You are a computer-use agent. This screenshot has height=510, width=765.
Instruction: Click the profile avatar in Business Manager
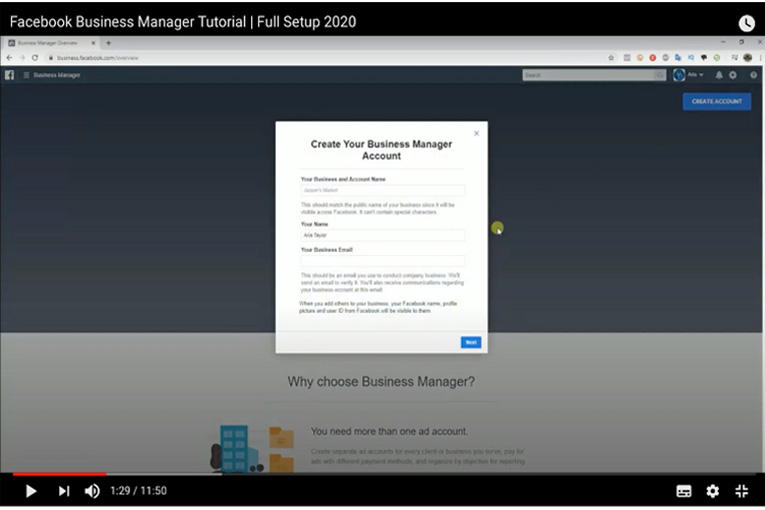[679, 75]
